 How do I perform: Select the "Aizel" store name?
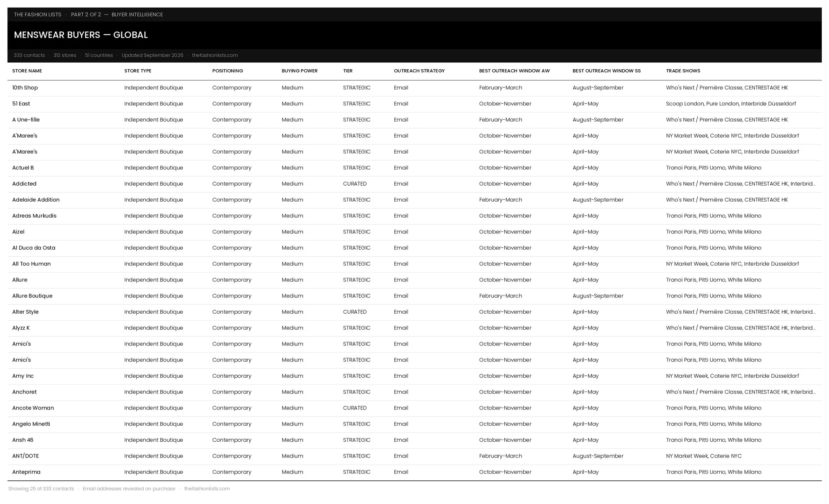click(x=18, y=231)
